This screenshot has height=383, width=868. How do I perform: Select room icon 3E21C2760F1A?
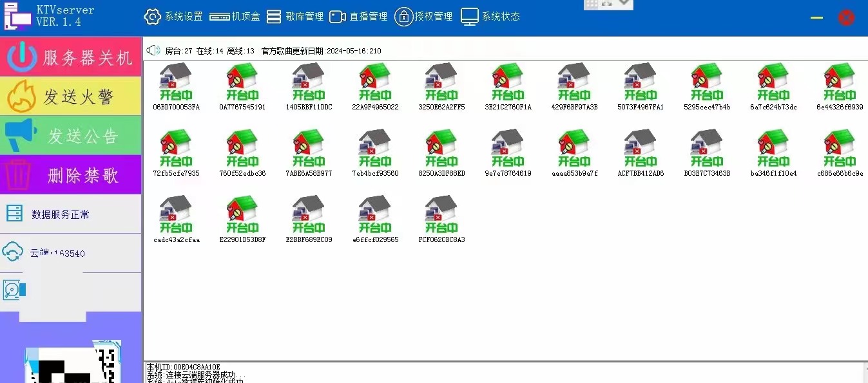click(x=508, y=82)
